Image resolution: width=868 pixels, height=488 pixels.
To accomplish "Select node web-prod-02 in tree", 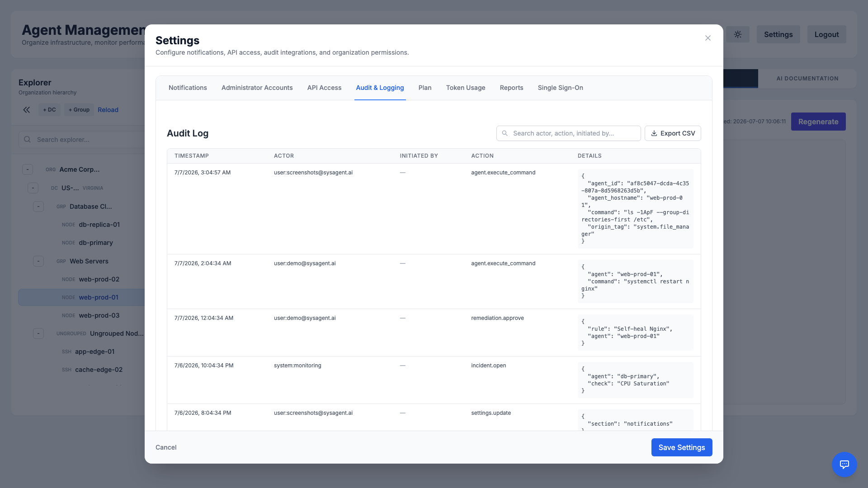I will (99, 279).
